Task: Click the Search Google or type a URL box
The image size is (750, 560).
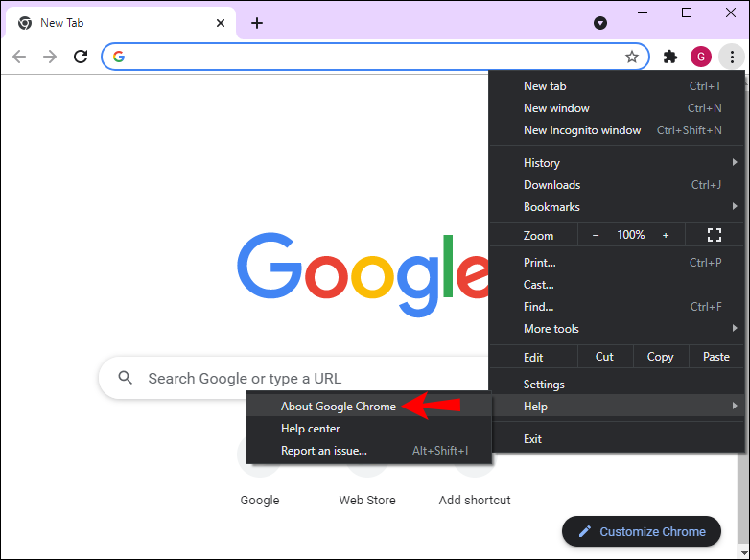Action: point(293,378)
